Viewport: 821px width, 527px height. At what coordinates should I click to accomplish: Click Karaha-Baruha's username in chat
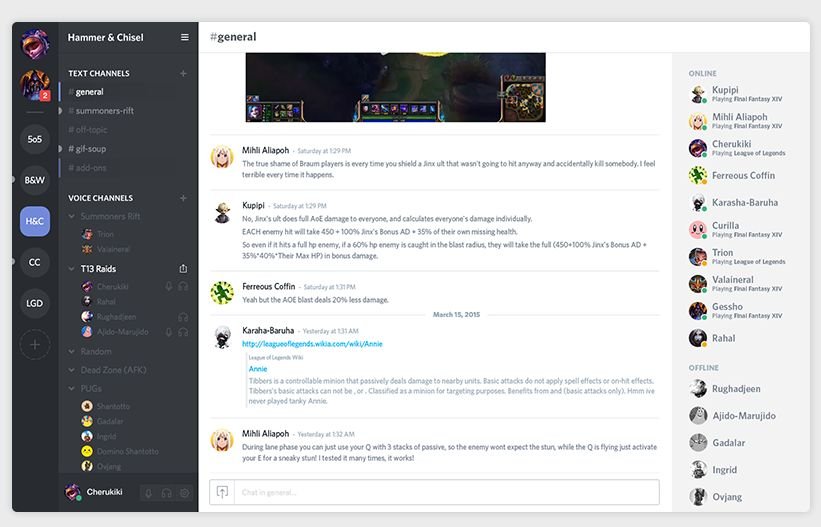coord(268,331)
